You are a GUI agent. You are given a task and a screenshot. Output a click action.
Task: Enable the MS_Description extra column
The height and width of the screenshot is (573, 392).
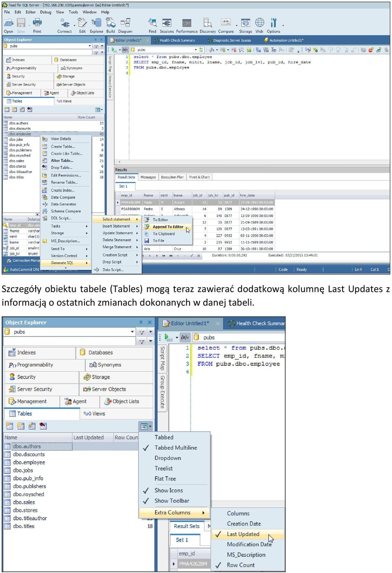point(248,555)
